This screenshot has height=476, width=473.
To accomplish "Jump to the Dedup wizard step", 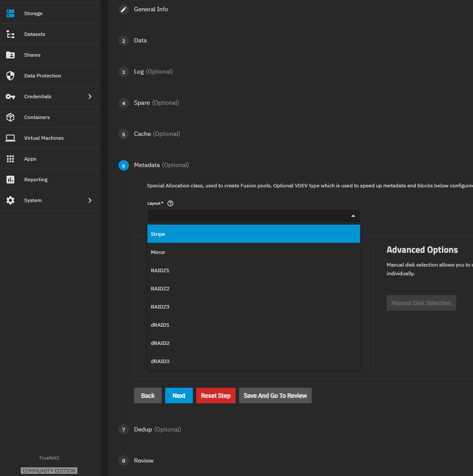I will pos(143,429).
